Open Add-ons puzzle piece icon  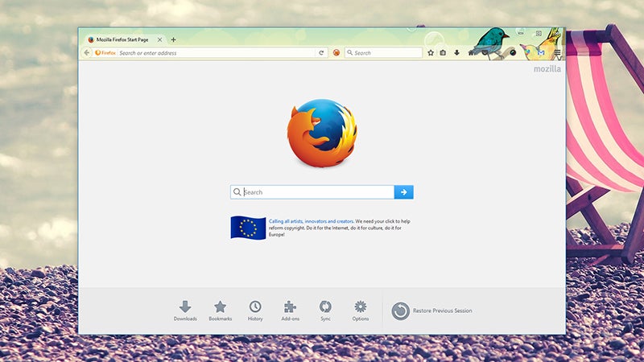pyautogui.click(x=290, y=311)
